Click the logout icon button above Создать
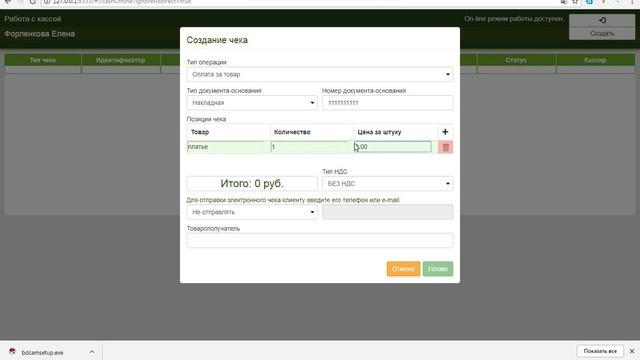This screenshot has width=640, height=360. 602,20
